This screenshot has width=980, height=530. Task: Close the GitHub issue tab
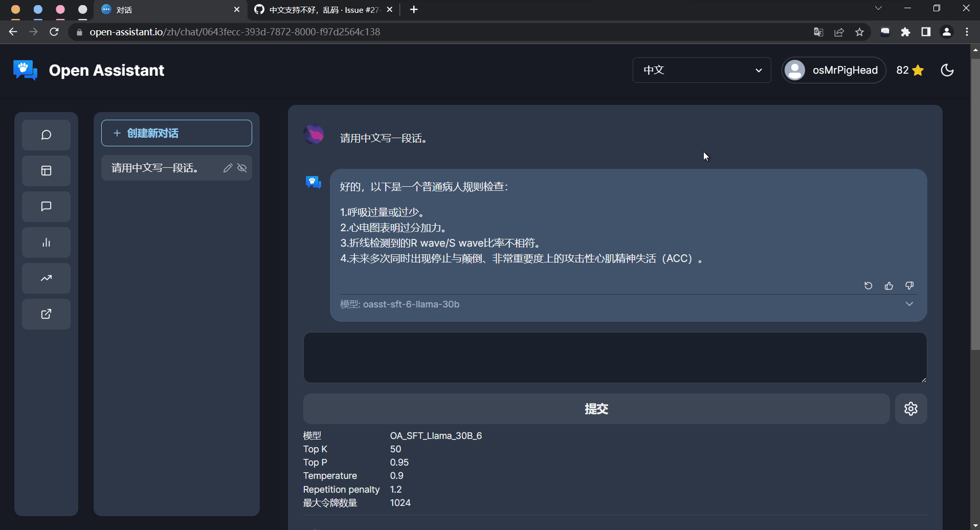pyautogui.click(x=390, y=10)
